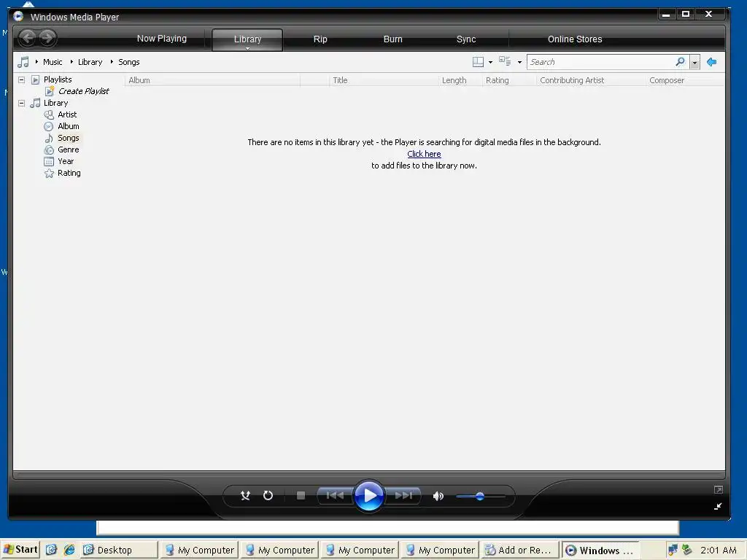Click the 'Click here' link

(x=424, y=154)
